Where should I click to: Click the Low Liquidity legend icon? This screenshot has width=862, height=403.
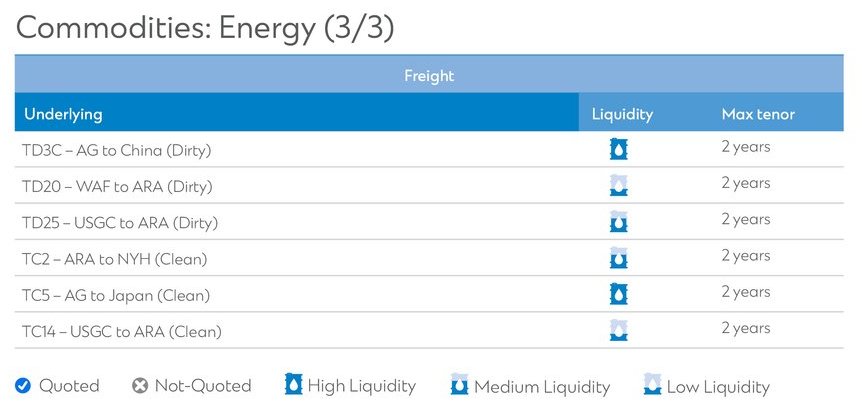point(652,385)
